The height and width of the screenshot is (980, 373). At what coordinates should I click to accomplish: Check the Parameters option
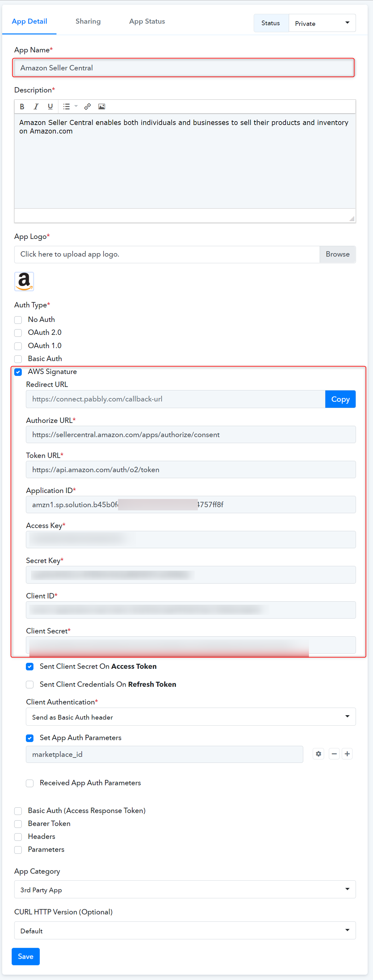click(18, 850)
